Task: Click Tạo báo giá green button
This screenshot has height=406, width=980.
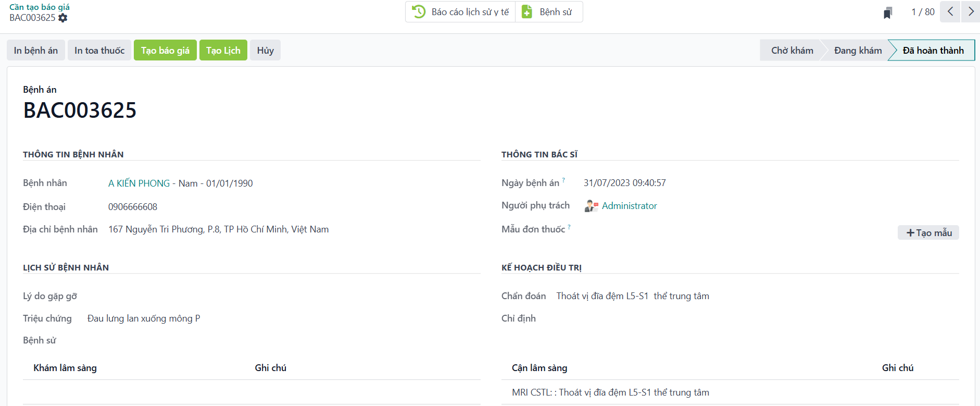Action: click(x=165, y=51)
